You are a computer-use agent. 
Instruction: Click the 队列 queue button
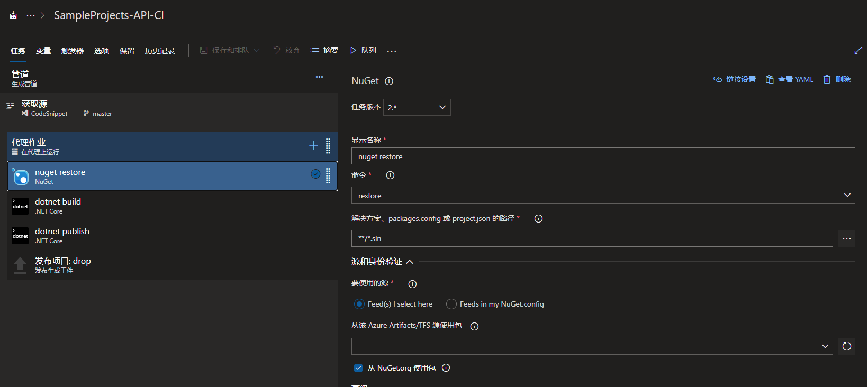[x=363, y=50]
